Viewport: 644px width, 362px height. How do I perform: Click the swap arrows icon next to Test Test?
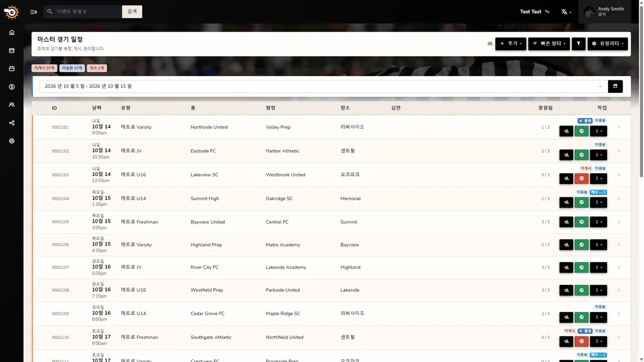[x=547, y=12]
